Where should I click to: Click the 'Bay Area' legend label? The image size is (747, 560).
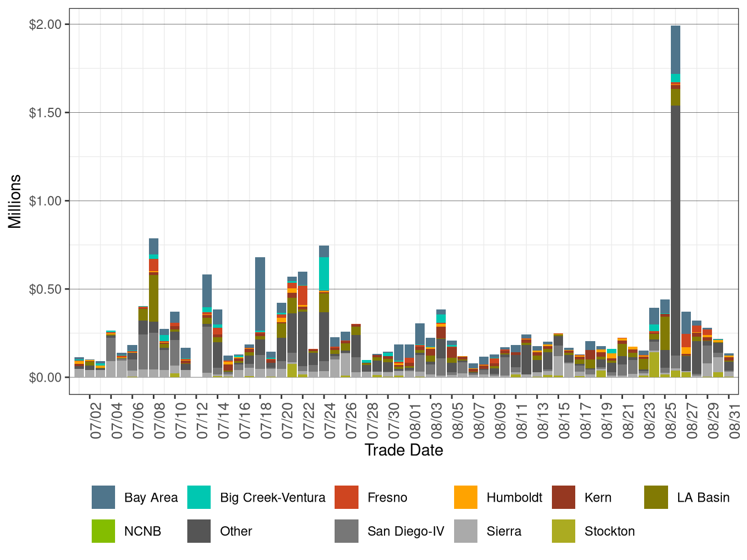point(151,498)
